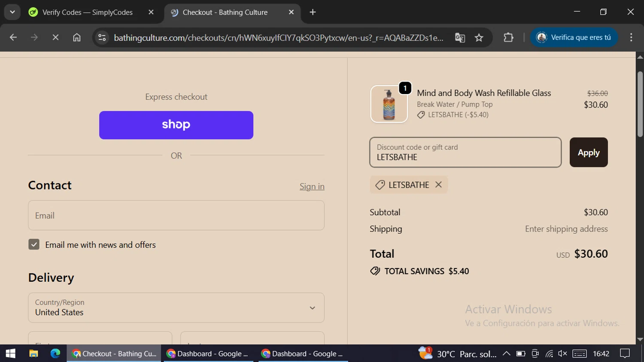Image resolution: width=644 pixels, height=362 pixels.
Task: View site information icon in address bar
Action: (x=102, y=38)
